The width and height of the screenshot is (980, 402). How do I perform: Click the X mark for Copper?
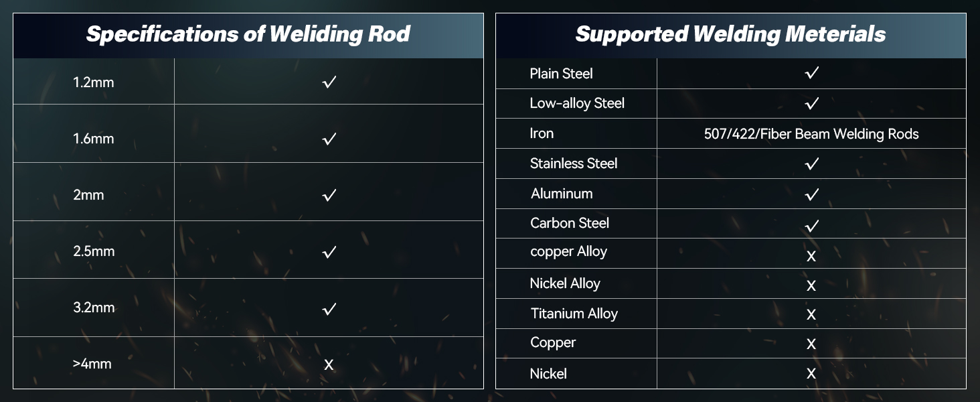point(811,344)
